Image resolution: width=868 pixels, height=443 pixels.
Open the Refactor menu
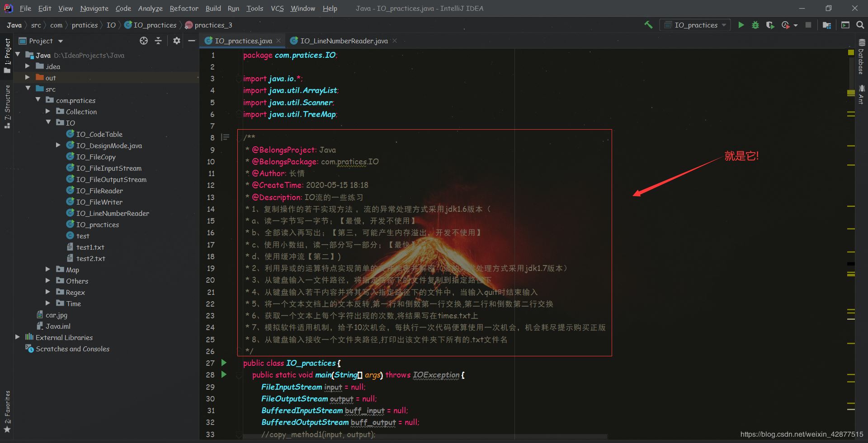pos(184,8)
